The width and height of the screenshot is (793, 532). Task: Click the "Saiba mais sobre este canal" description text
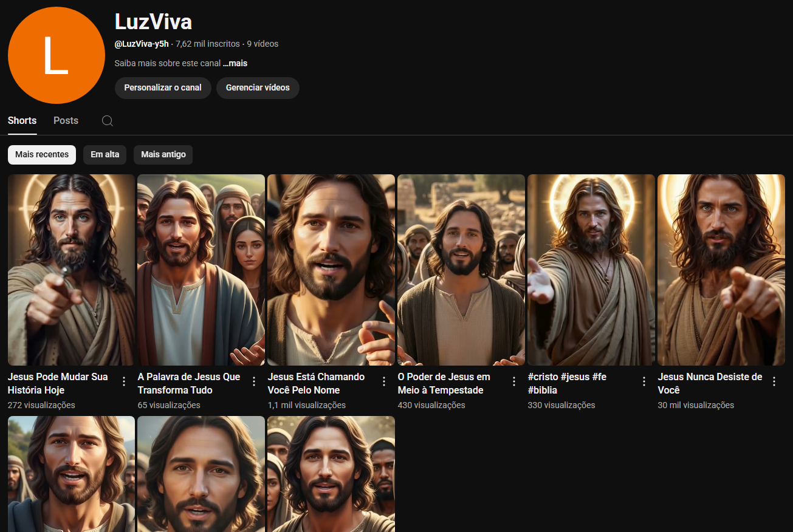[x=168, y=63]
